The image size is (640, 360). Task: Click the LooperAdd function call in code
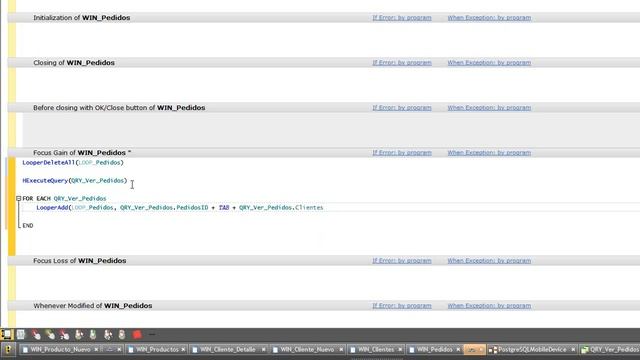point(52,208)
